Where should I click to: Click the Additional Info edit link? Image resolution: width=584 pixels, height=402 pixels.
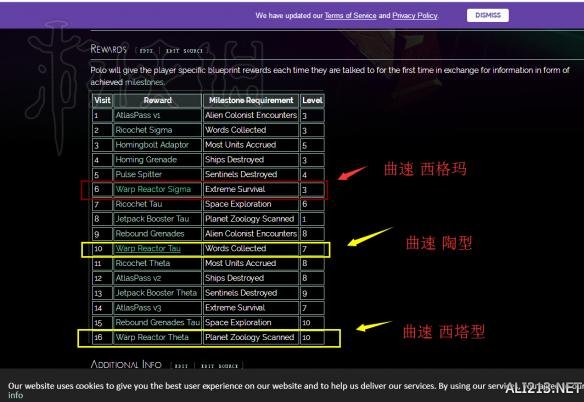point(181,366)
